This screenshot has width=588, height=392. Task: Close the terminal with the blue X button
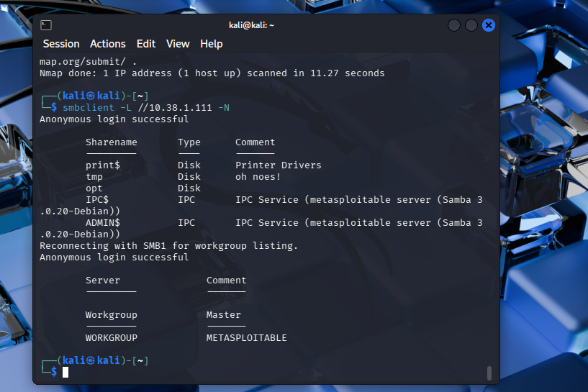point(489,25)
